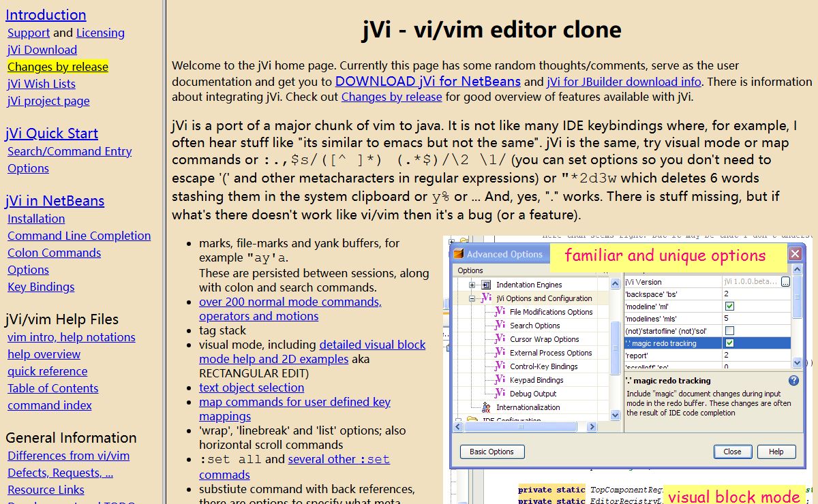Open highlighted Changes by release sidebar link
Image resolution: width=818 pixels, height=504 pixels.
58,67
